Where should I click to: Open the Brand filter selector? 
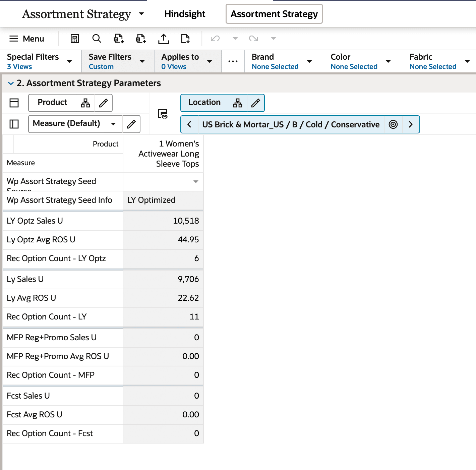click(309, 61)
